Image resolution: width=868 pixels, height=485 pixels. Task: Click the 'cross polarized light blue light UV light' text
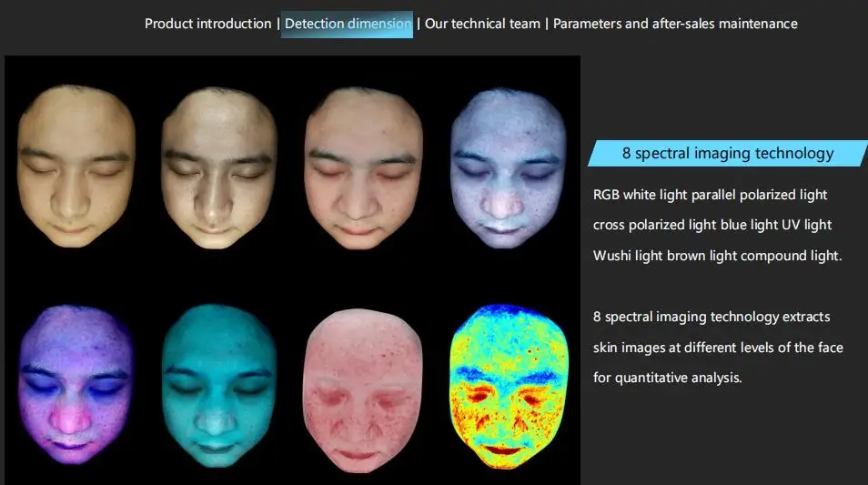tap(712, 225)
